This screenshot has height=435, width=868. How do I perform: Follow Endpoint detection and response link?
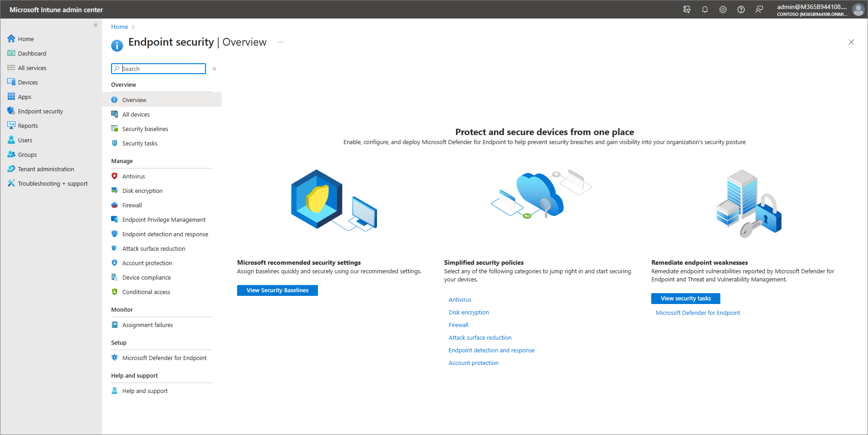point(491,350)
